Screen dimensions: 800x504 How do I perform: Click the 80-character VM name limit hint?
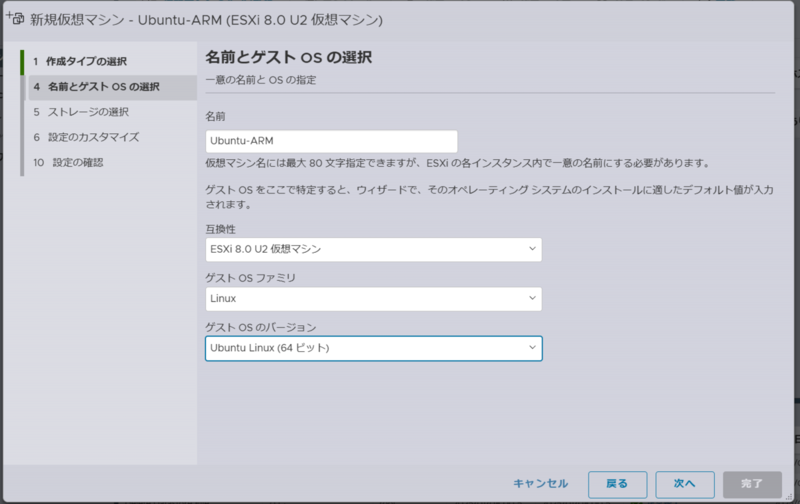[458, 163]
